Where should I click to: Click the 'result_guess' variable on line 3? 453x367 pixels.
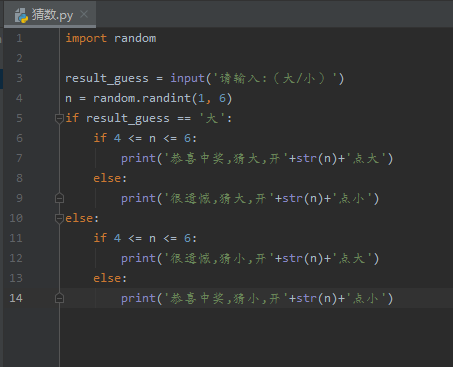107,79
